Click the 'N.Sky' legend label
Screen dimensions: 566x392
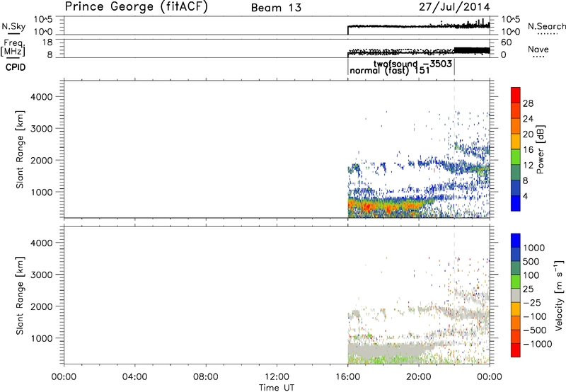tap(13, 26)
